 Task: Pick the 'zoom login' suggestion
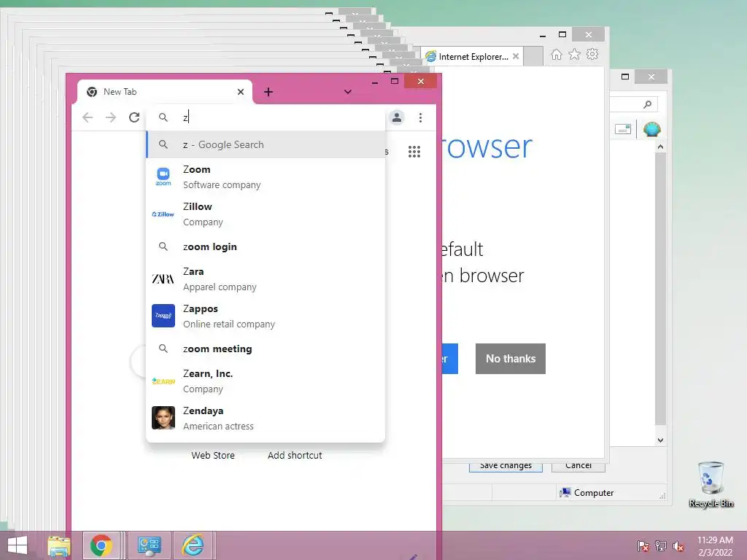tap(266, 246)
